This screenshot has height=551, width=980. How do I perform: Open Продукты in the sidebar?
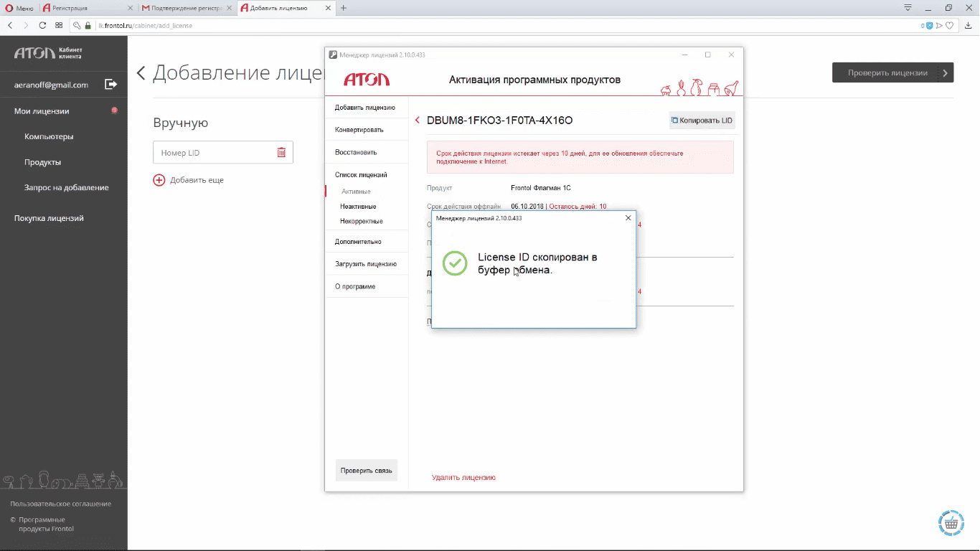(x=42, y=162)
